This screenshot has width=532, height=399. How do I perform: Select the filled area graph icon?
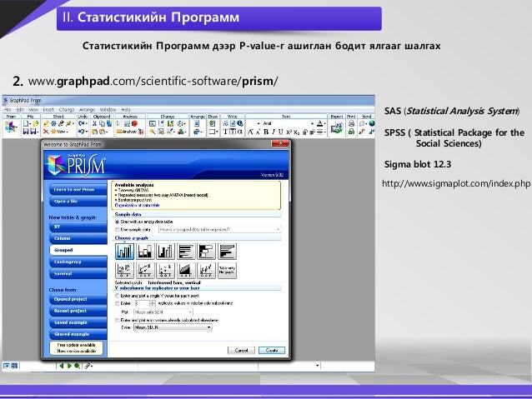coord(186,271)
